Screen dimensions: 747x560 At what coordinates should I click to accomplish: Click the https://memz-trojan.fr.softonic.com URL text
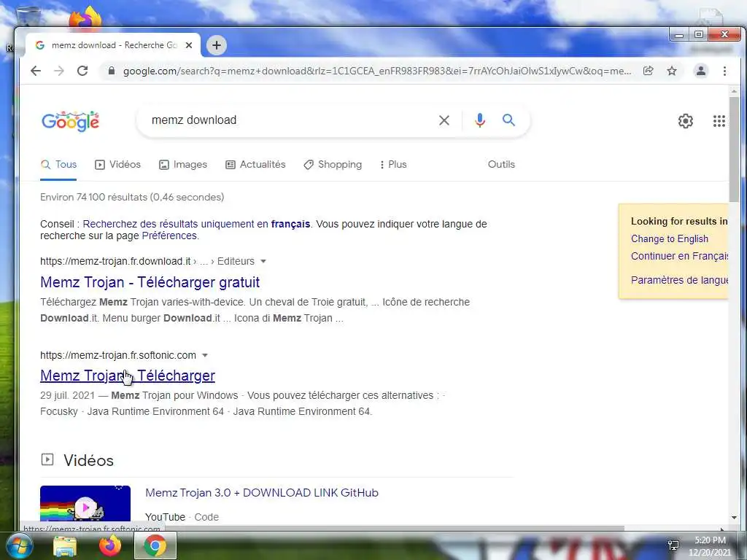click(118, 355)
